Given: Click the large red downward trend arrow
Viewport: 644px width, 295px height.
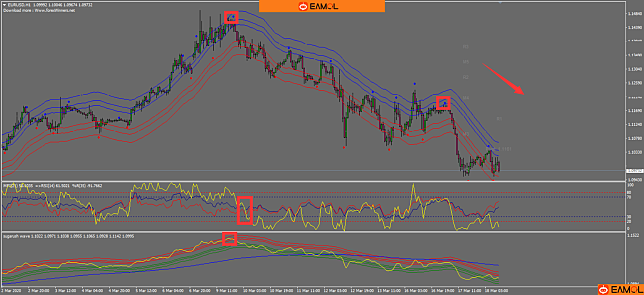Looking at the screenshot, I should tap(503, 79).
